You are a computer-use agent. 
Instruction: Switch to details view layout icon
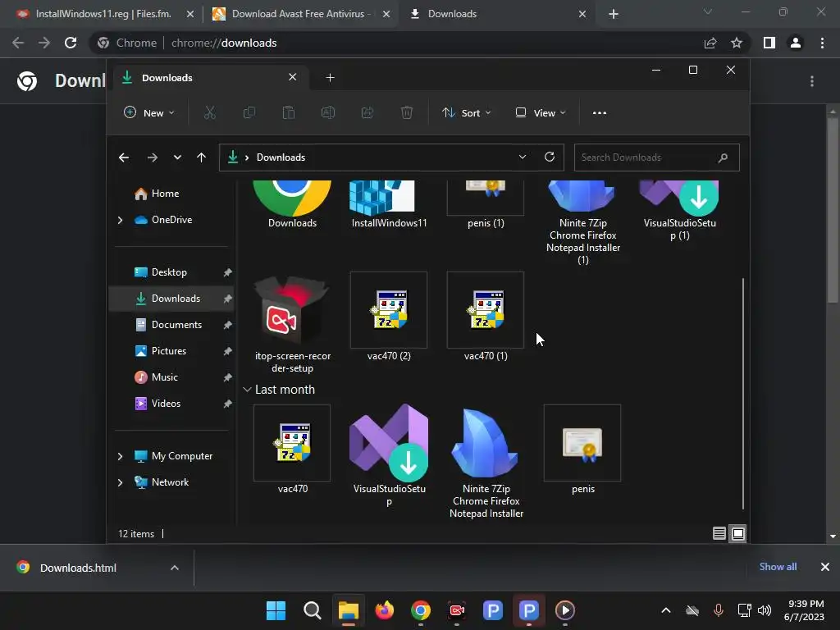tap(719, 533)
